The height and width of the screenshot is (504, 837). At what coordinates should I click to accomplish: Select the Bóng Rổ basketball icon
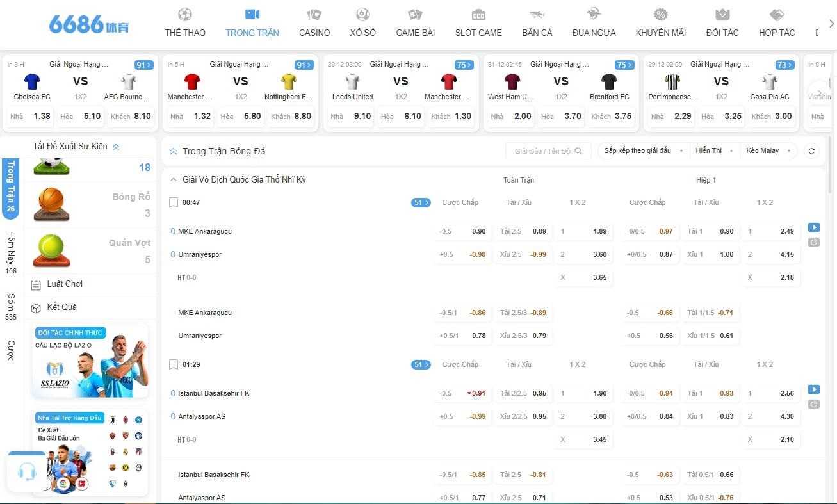pyautogui.click(x=52, y=204)
